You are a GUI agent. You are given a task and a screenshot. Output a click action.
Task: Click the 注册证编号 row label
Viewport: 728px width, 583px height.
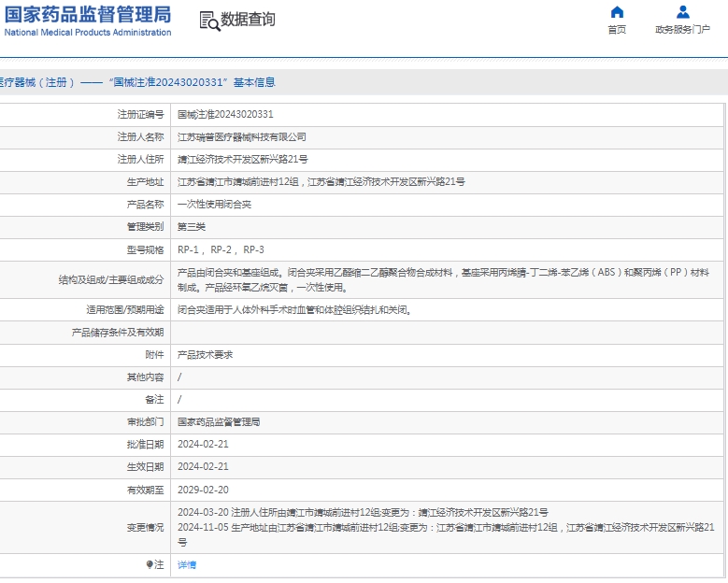pyautogui.click(x=141, y=114)
